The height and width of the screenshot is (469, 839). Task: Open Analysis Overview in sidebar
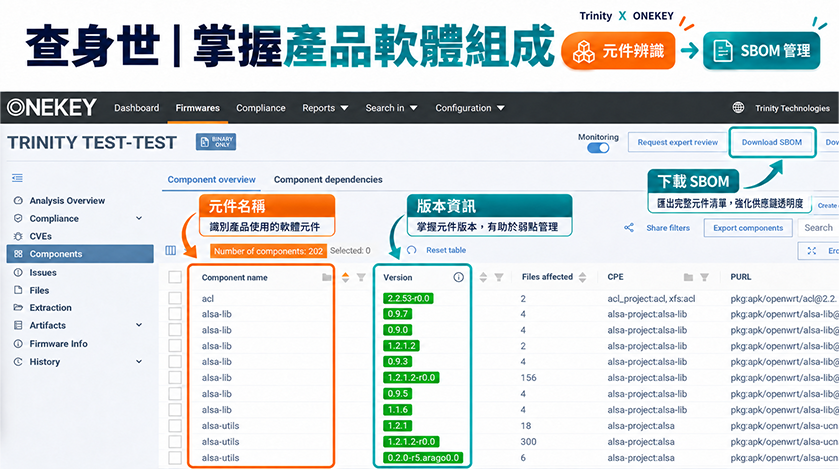click(x=67, y=201)
